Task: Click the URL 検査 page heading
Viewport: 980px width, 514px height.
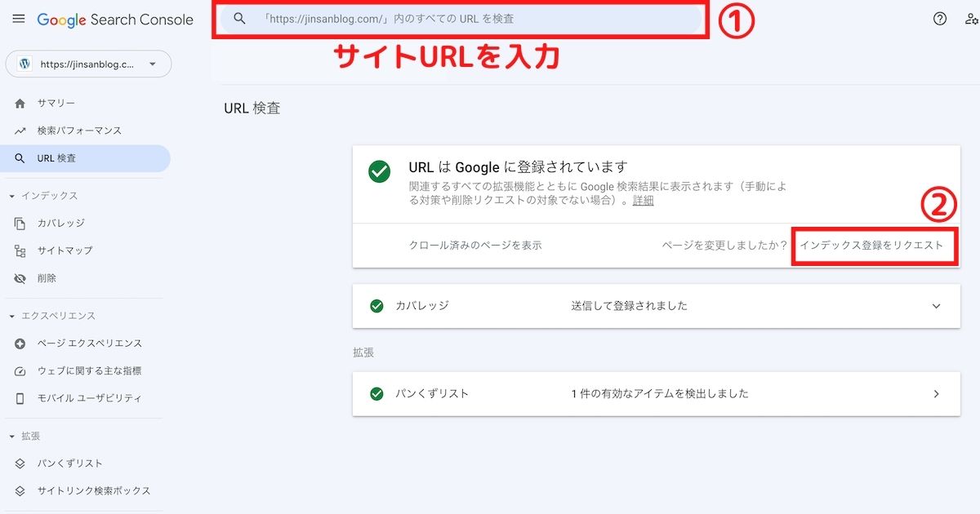Action: click(x=252, y=108)
